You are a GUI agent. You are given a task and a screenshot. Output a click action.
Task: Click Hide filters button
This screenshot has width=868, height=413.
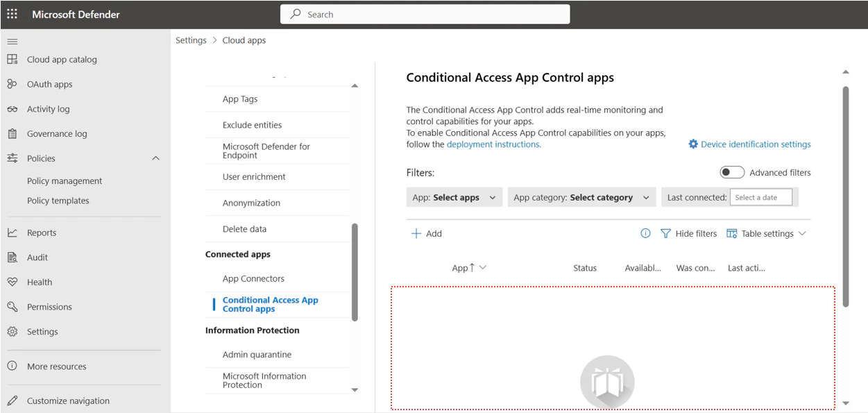click(x=688, y=233)
